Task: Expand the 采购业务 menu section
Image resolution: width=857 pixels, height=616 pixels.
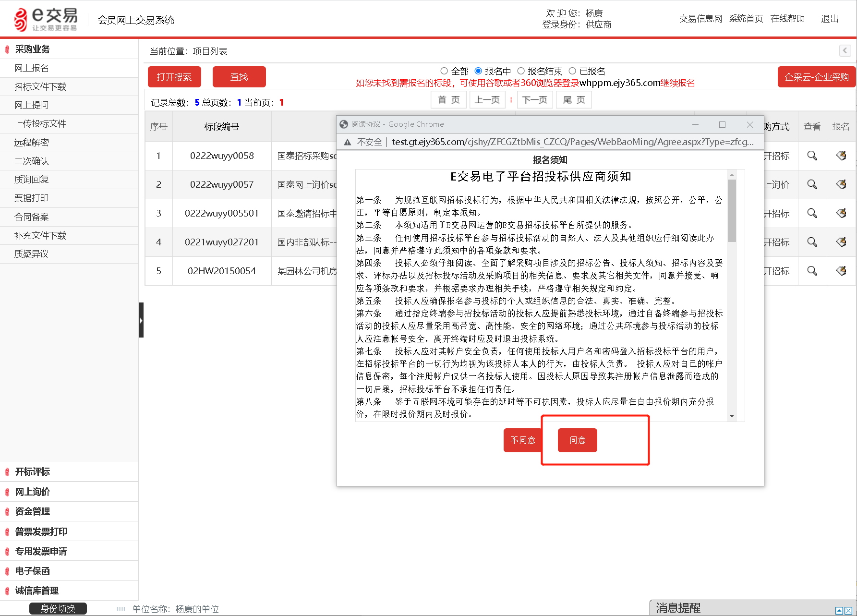Action: tap(69, 49)
